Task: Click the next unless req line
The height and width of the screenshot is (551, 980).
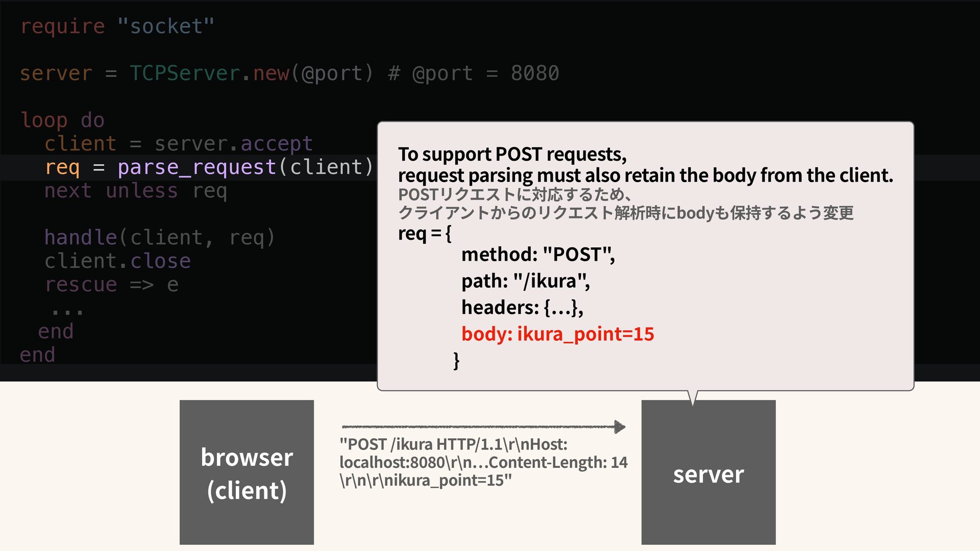Action: pyautogui.click(x=135, y=191)
